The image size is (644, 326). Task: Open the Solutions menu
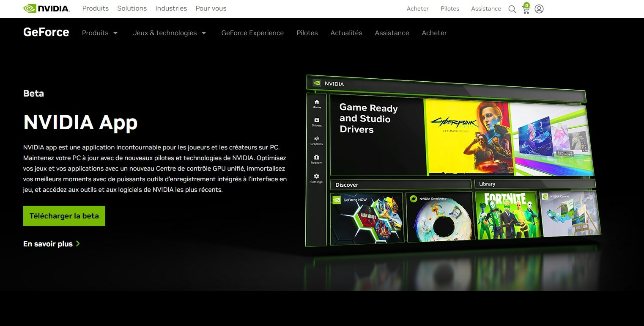click(x=132, y=8)
